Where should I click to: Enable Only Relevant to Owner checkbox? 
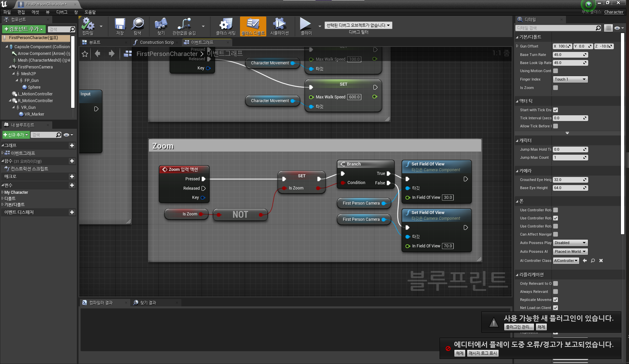point(556,283)
